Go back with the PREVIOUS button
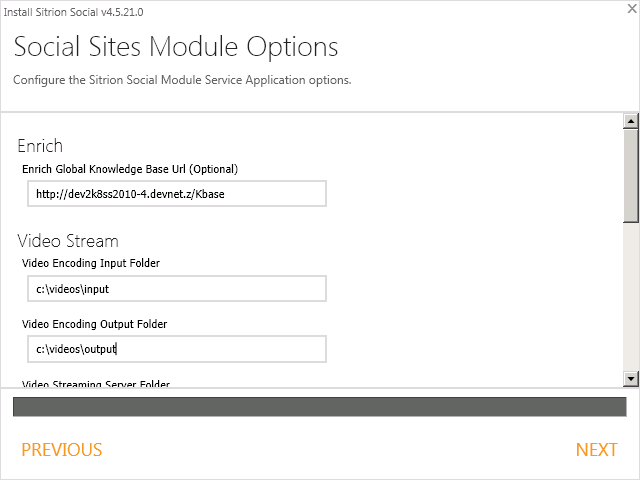 click(x=62, y=450)
